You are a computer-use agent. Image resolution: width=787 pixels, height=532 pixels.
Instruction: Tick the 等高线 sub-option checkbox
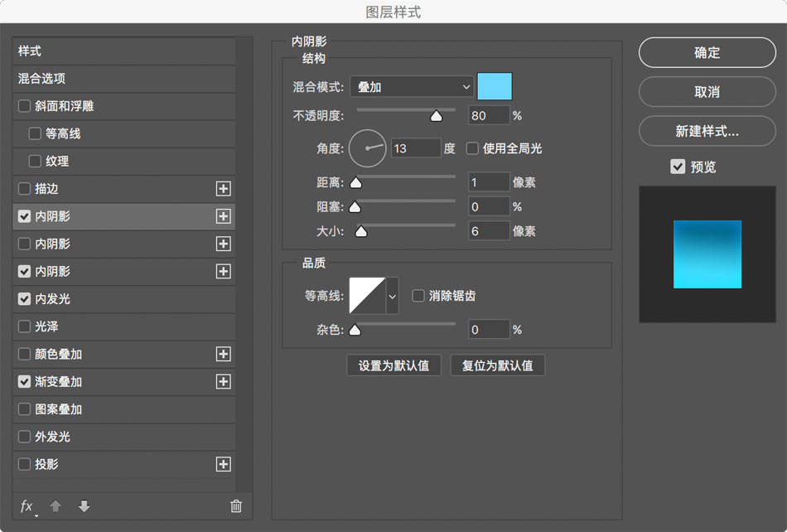click(x=35, y=133)
